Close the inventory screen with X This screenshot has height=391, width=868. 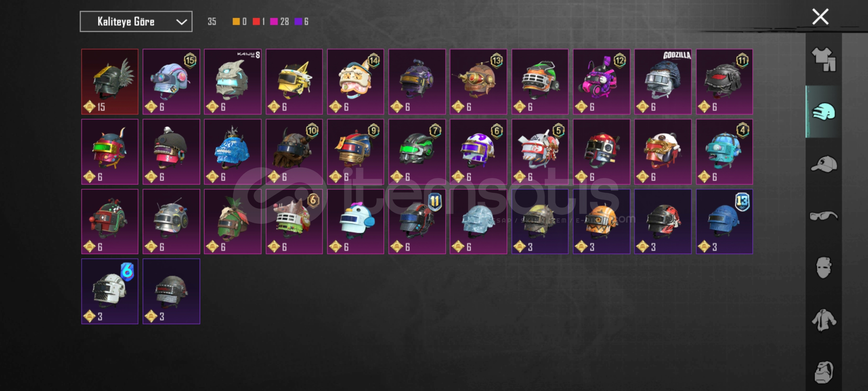pos(820,17)
